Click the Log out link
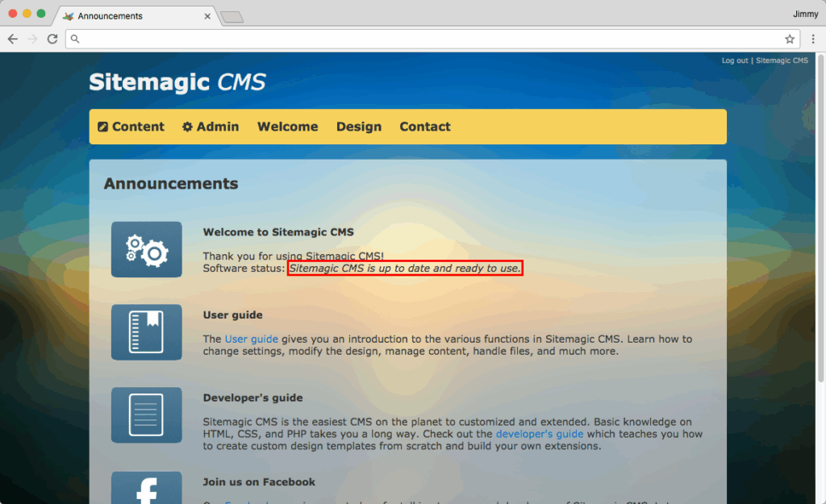This screenshot has height=504, width=826. coord(735,60)
